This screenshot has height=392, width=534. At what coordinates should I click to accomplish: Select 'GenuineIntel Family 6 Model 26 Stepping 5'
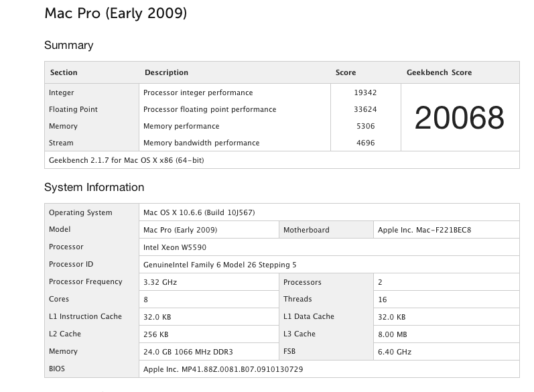point(220,265)
